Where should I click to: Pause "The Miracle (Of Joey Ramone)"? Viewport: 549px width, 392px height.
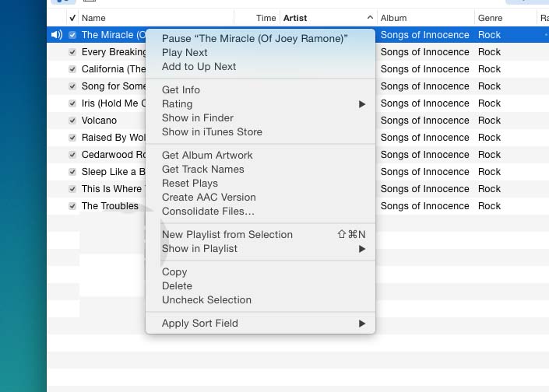click(255, 39)
